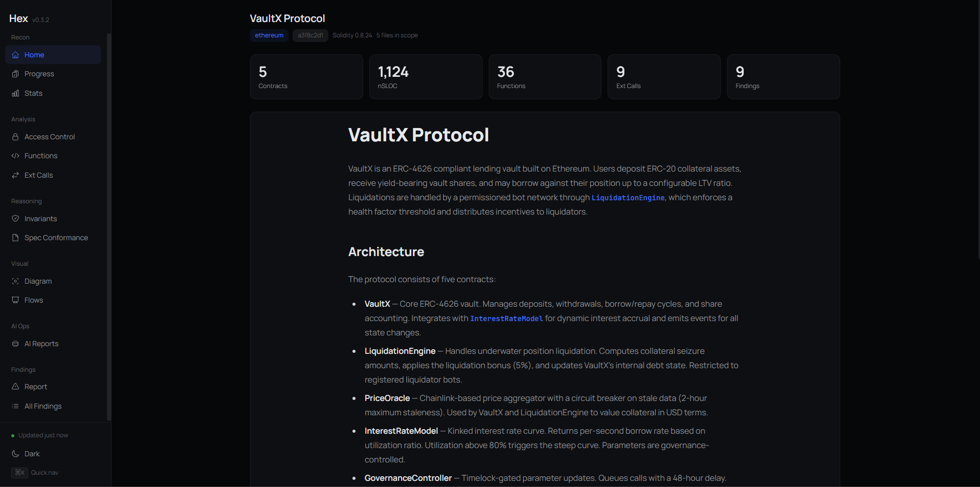Open the findings Report

[x=36, y=387]
